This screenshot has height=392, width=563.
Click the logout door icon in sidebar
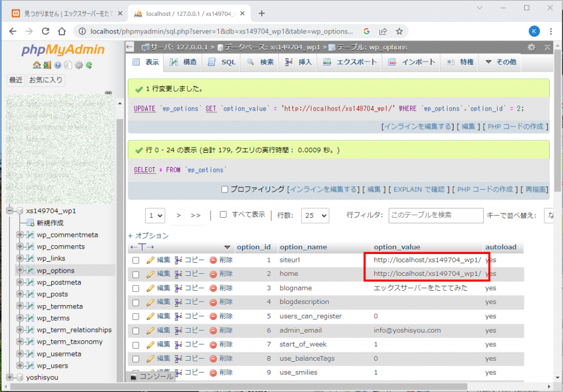pyautogui.click(x=47, y=65)
